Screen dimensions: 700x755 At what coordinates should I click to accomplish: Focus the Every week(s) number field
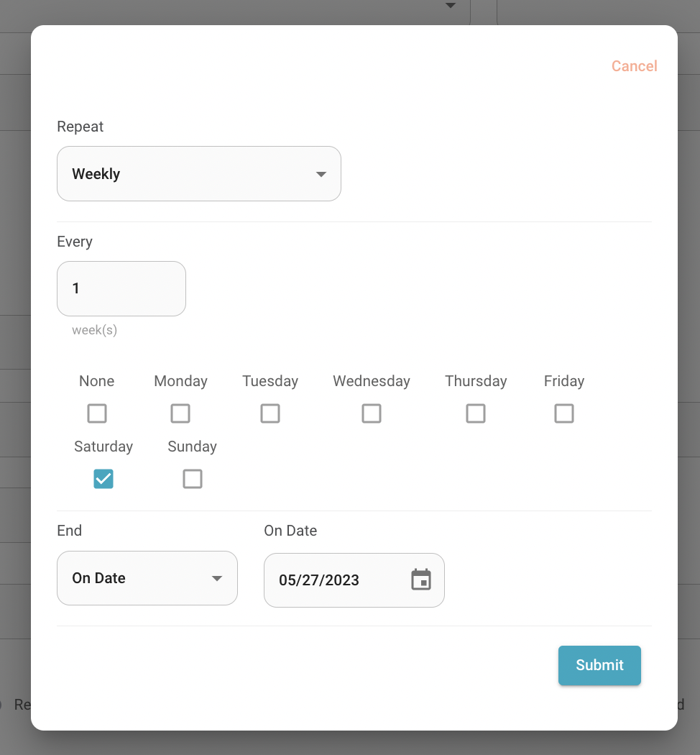(x=121, y=289)
